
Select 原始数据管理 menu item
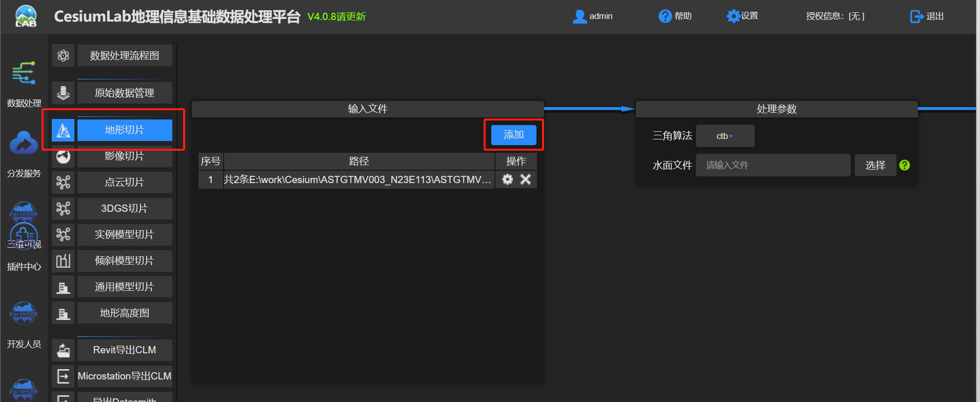(125, 93)
